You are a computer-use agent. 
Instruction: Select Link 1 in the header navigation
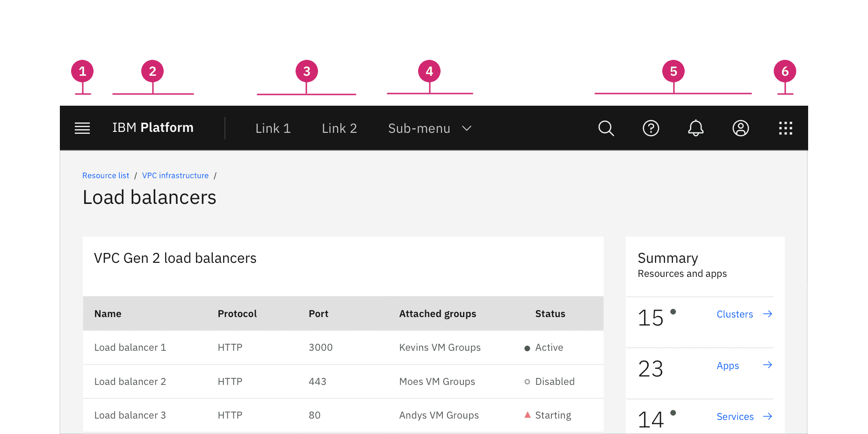[x=273, y=128]
